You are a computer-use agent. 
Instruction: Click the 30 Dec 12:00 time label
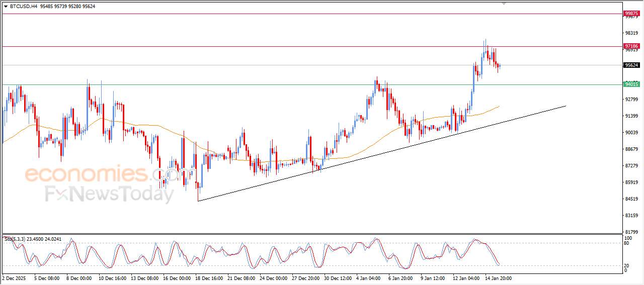pyautogui.click(x=338, y=278)
